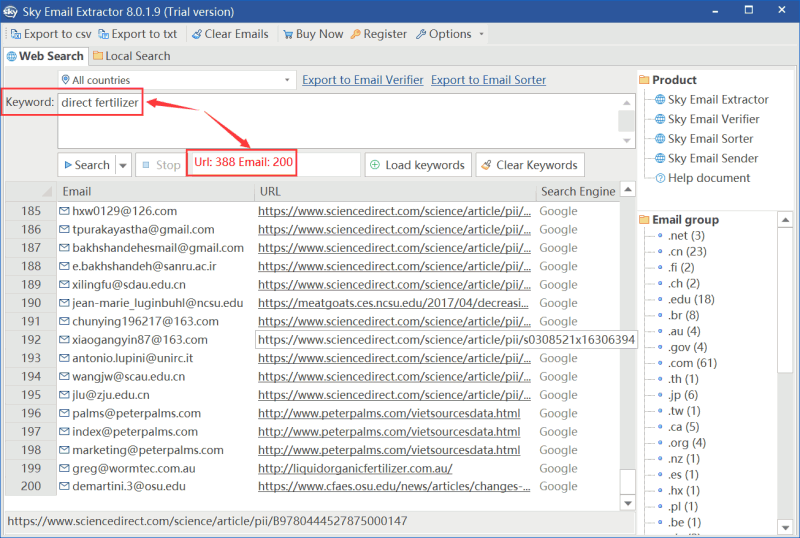Click the results table scroll down arrow
The width and height of the screenshot is (800, 538).
628,503
